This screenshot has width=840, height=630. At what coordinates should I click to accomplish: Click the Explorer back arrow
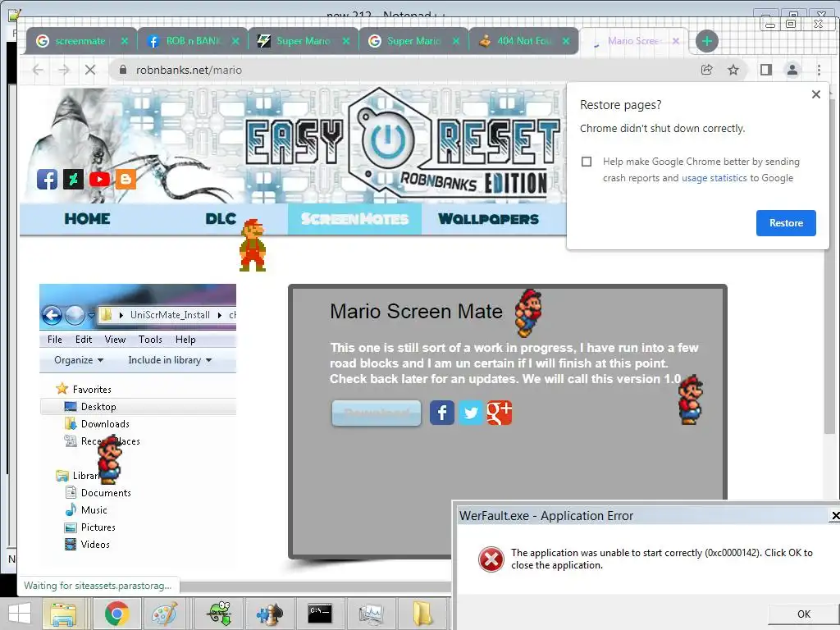point(52,315)
